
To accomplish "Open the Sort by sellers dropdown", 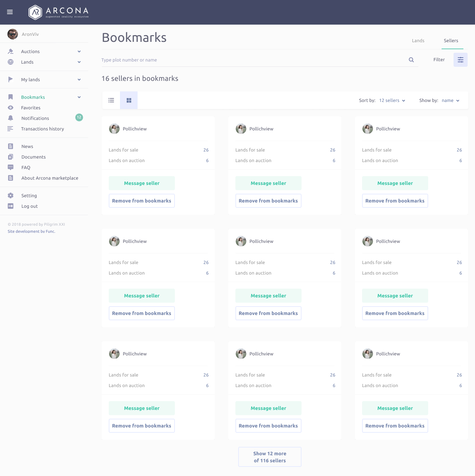I will [x=392, y=101].
